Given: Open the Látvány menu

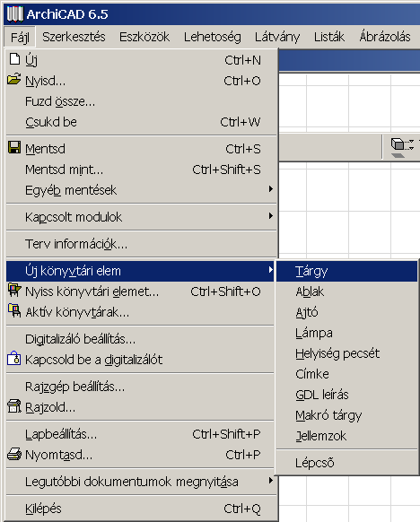Looking at the screenshot, I should click(277, 37).
